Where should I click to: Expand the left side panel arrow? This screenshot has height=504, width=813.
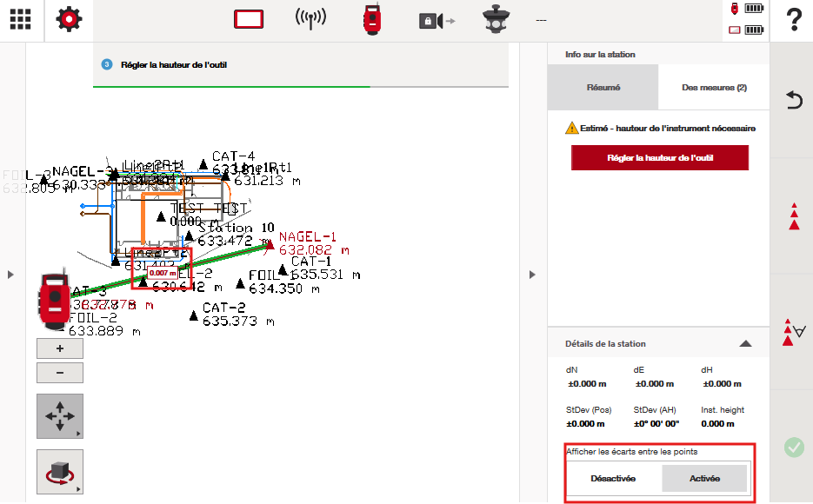[x=10, y=275]
